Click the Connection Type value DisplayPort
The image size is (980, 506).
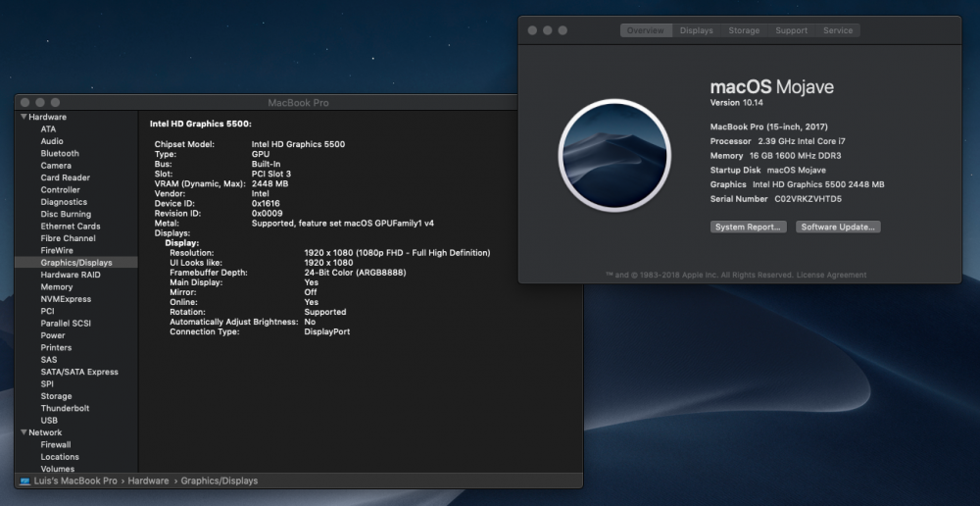click(327, 331)
